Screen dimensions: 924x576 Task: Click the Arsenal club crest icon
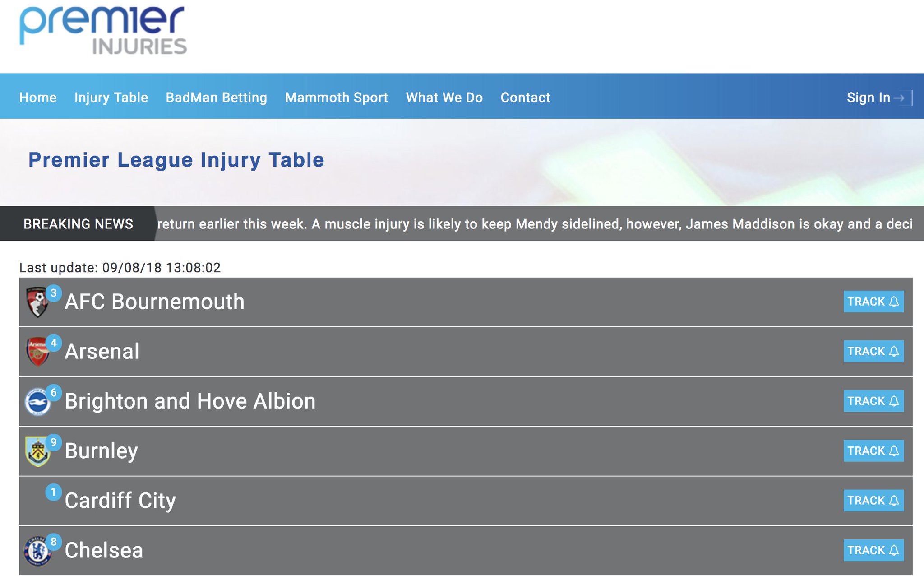click(x=37, y=352)
